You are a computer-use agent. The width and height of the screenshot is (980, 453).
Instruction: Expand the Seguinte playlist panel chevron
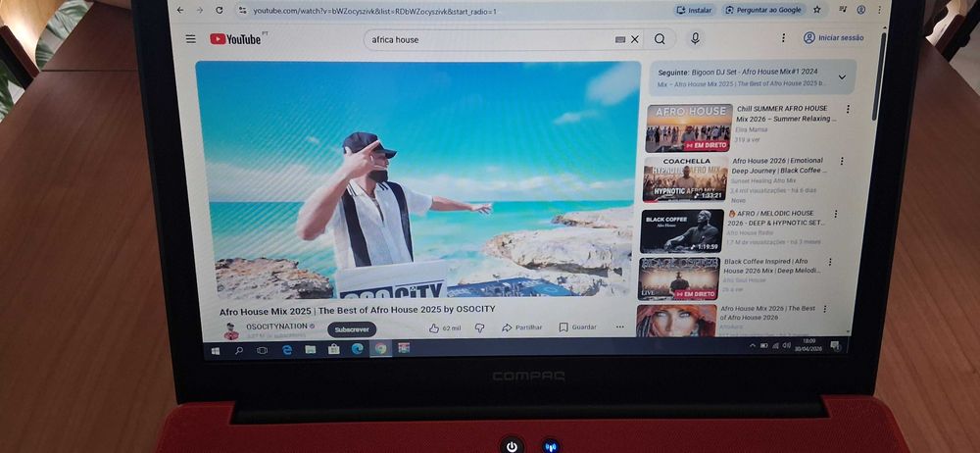[842, 76]
